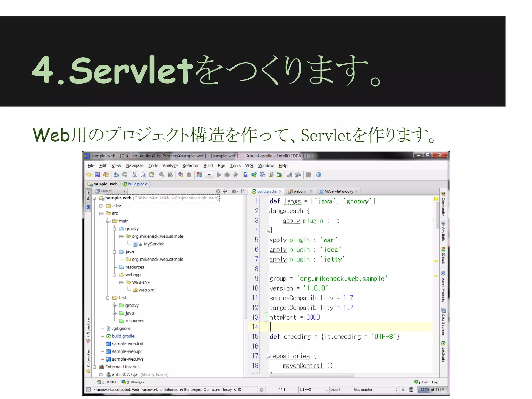
Task: Click the Undo toolbar icon
Action: pos(116,175)
